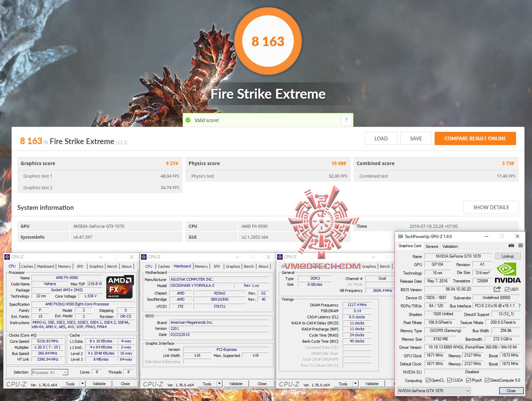Toggle the OpenCL checkbox
532x401 pixels.
pyautogui.click(x=428, y=380)
